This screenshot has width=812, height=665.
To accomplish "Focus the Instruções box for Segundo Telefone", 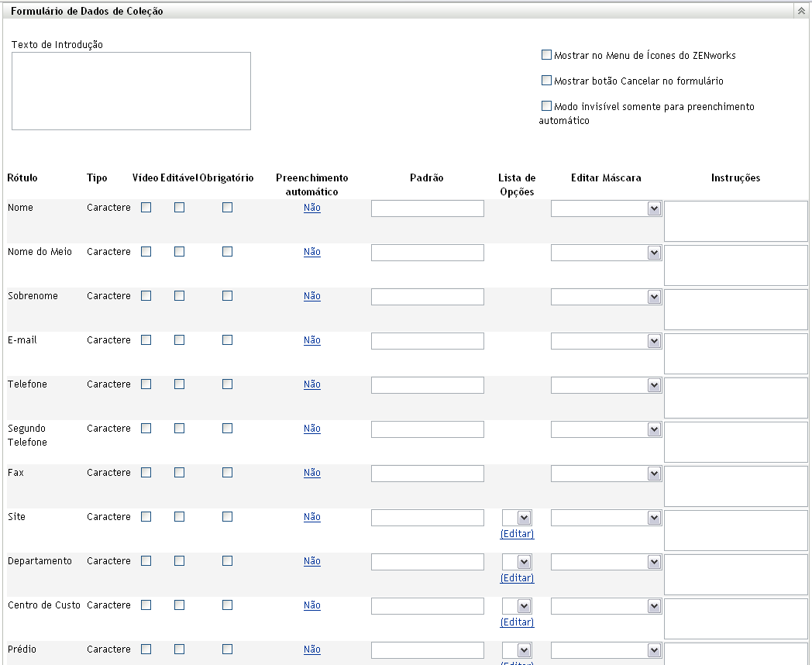I will (x=735, y=443).
